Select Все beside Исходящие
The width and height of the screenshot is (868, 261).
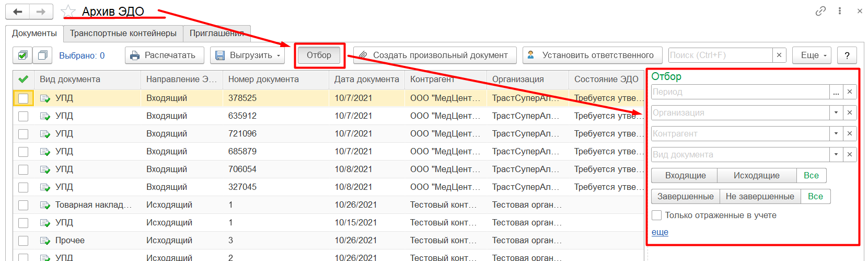(x=811, y=176)
